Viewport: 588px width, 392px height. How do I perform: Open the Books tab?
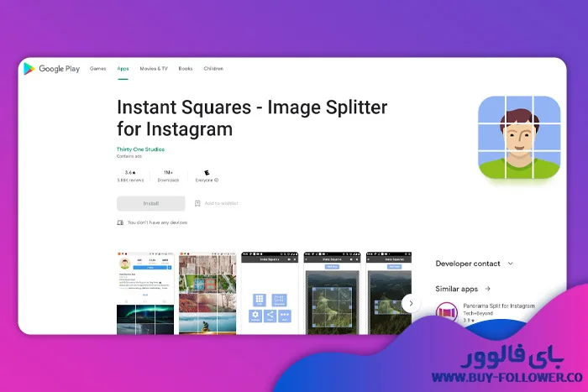coord(186,69)
